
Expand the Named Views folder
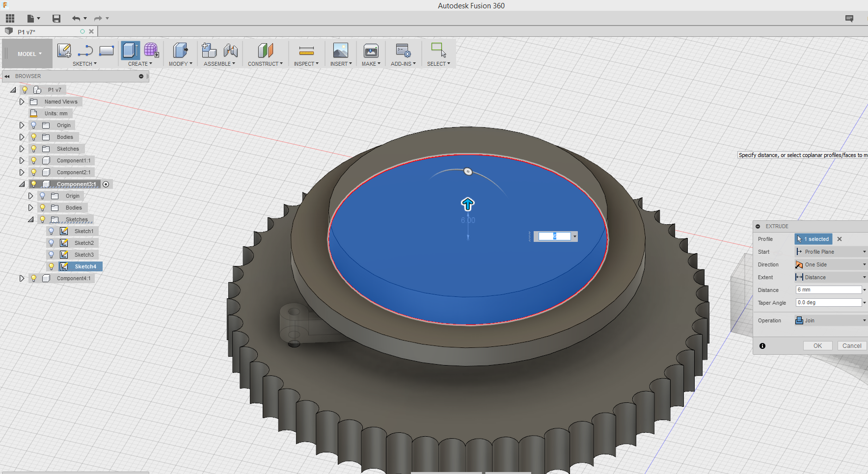[22, 102]
